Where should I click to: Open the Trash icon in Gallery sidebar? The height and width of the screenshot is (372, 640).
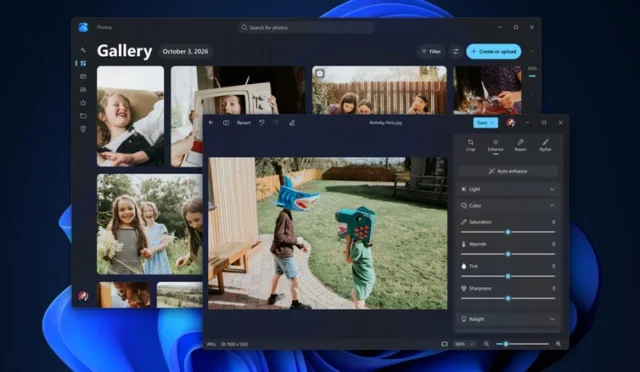click(83, 129)
